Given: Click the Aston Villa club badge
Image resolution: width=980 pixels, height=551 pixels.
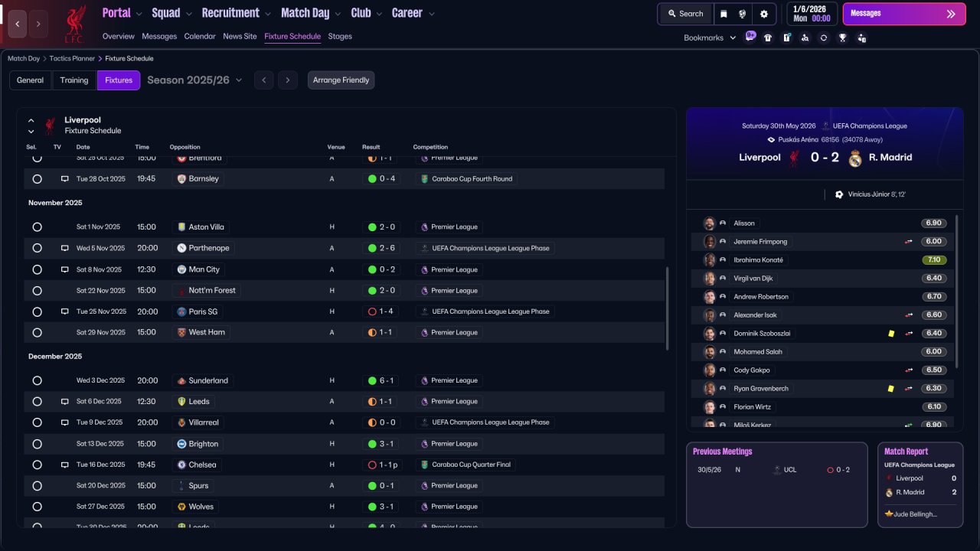Looking at the screenshot, I should [x=181, y=227].
